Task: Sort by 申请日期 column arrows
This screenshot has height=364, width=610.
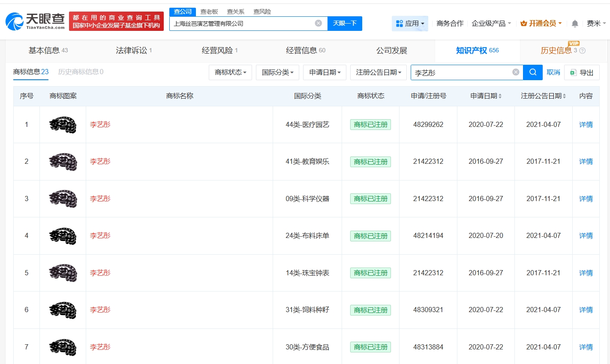Action: tap(500, 96)
